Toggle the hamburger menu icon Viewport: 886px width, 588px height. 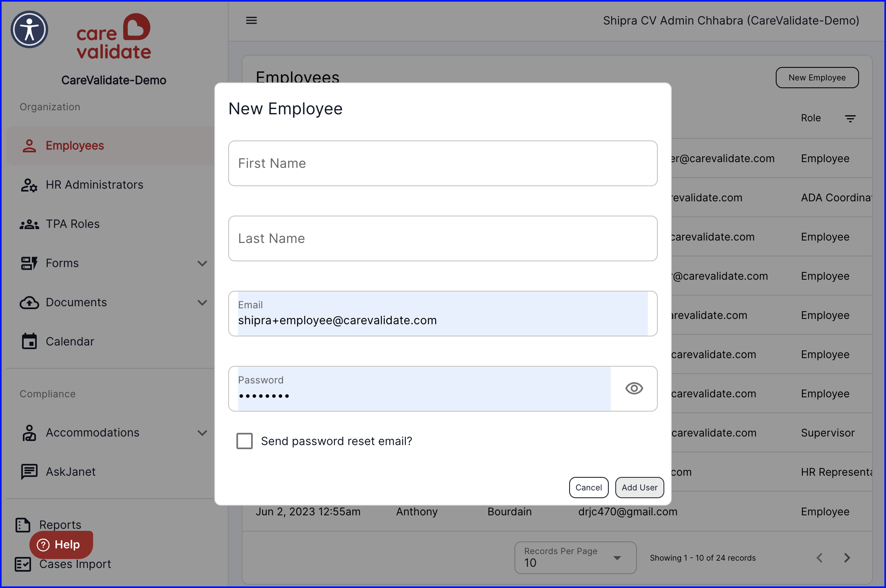pos(252,20)
